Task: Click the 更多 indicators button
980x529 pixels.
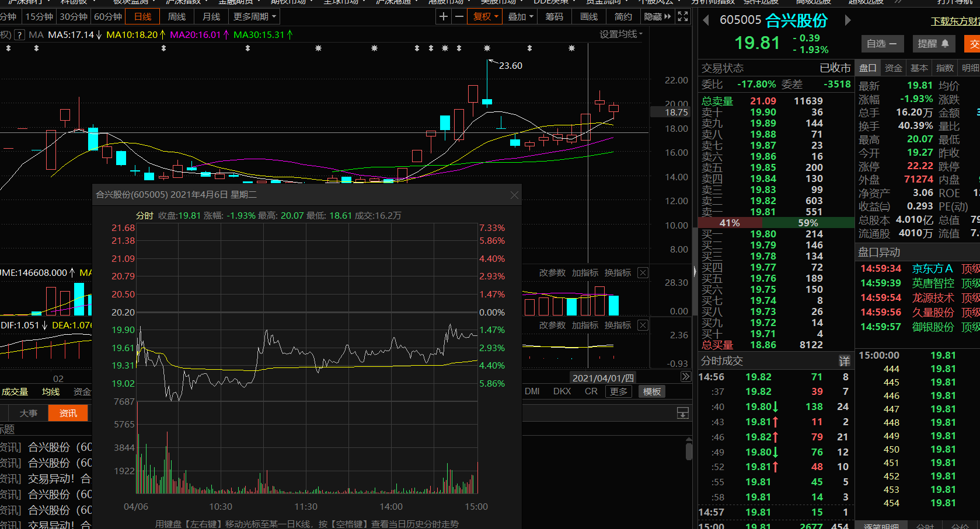Action: click(x=619, y=391)
